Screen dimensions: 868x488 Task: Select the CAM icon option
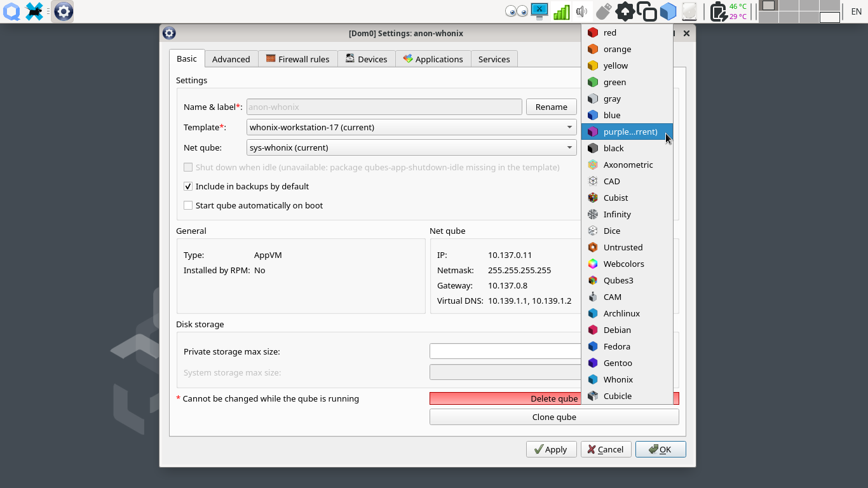[627, 297]
